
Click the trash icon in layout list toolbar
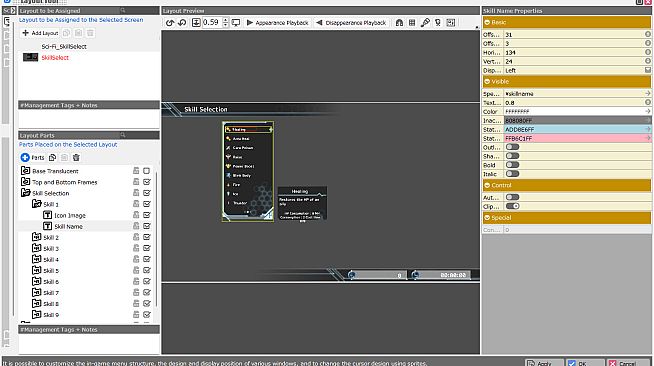(x=90, y=33)
